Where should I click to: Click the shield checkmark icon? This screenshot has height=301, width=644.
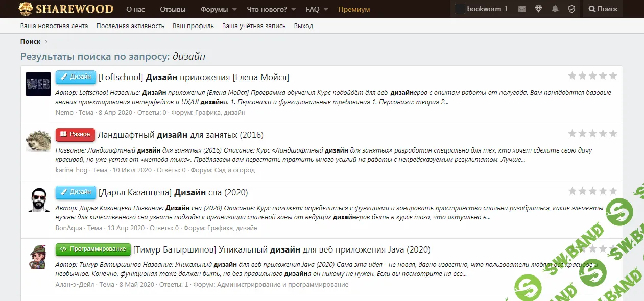click(x=572, y=9)
